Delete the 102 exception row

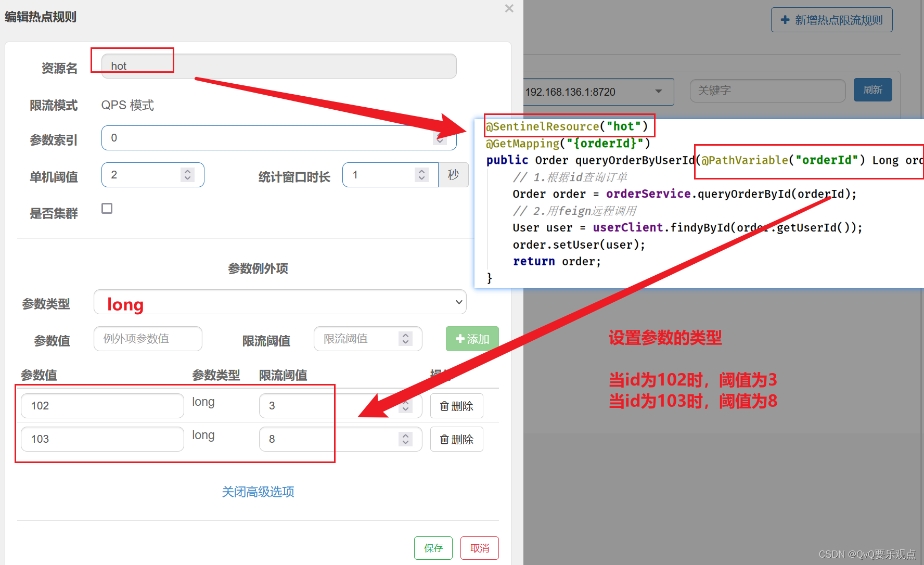pos(457,406)
